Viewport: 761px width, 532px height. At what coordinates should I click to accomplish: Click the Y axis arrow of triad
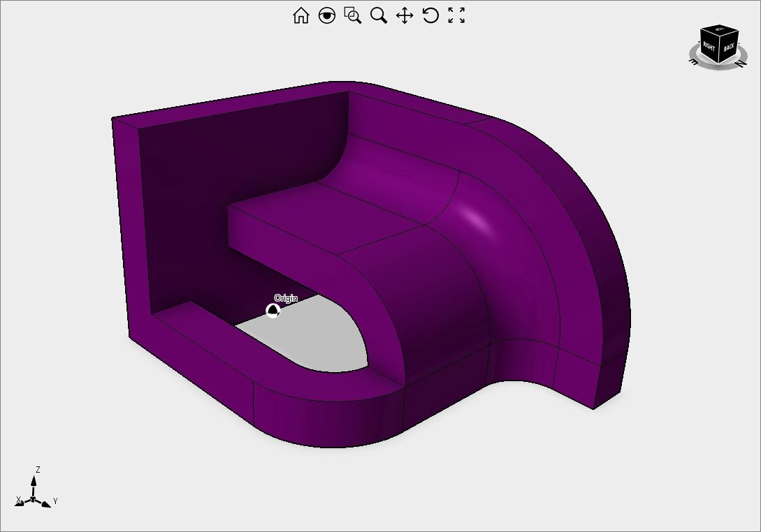(45, 503)
